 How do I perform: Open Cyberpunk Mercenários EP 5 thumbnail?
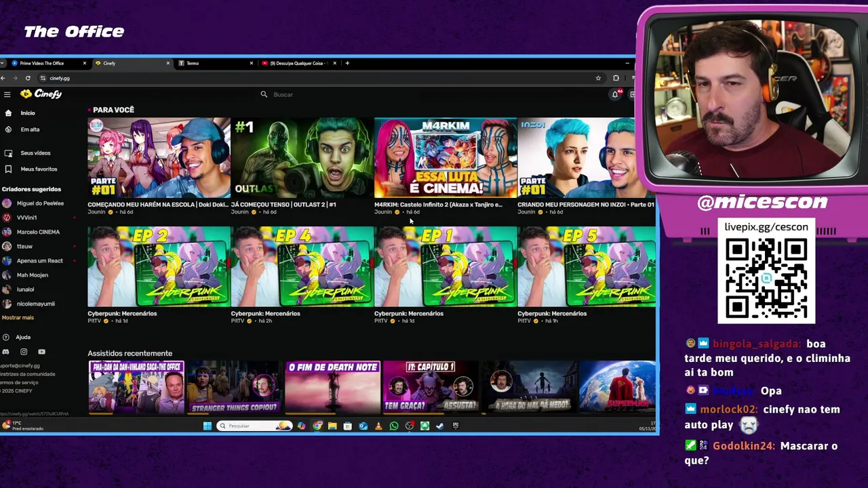tap(587, 267)
